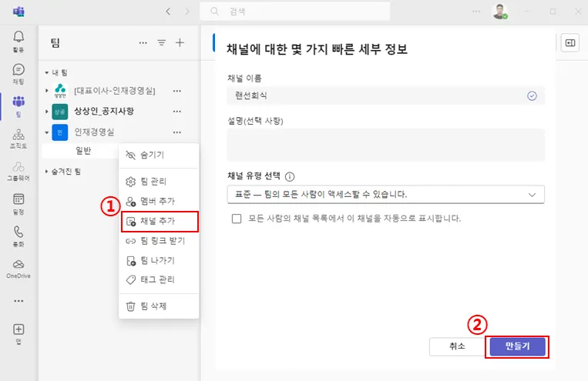Open the Apps (앱) plus icon
The image size is (588, 381).
18,333
